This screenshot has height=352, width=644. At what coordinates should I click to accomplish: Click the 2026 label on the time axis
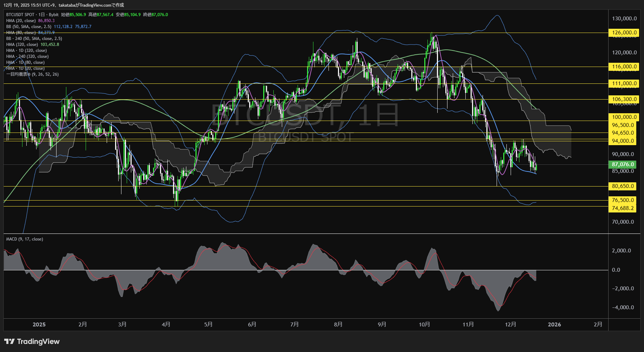[x=554, y=325]
